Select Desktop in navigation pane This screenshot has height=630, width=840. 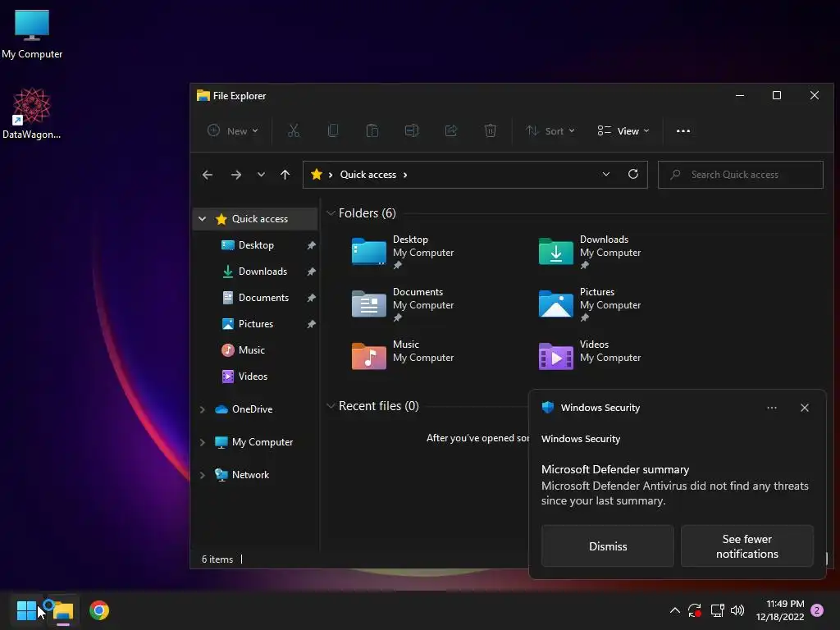click(x=256, y=244)
